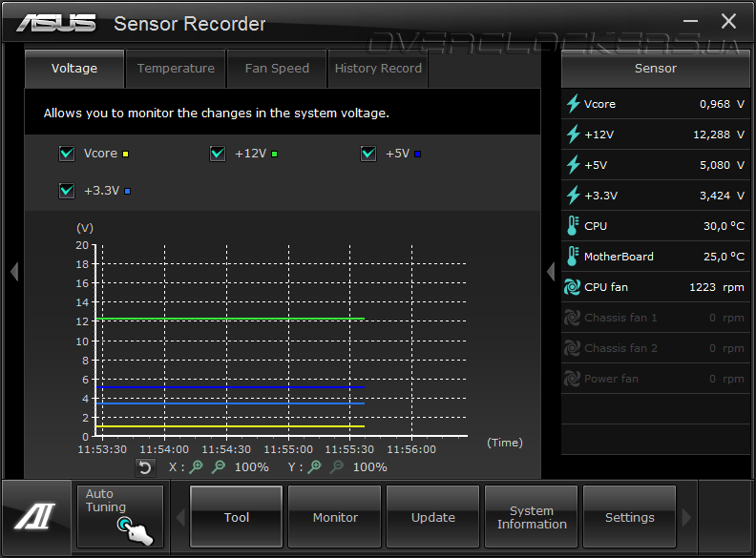Viewport: 756px width, 558px height.
Task: Click the Vcore value 0,968 V
Action: point(722,104)
